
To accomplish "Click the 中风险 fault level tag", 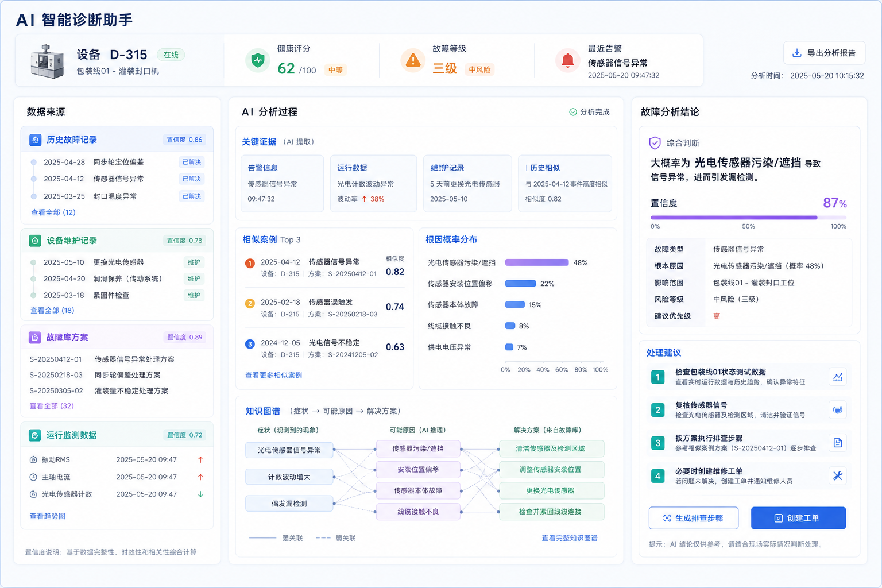I will click(x=479, y=69).
